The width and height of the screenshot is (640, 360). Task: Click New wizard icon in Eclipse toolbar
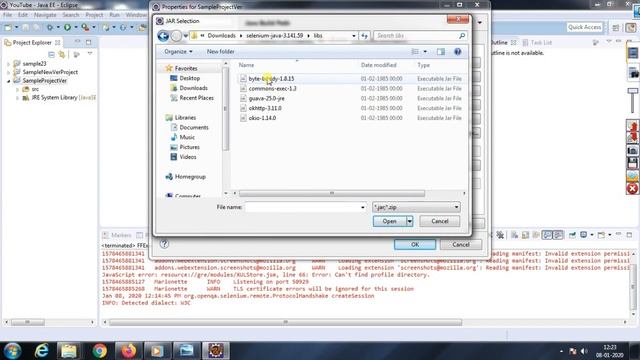pos(8,27)
